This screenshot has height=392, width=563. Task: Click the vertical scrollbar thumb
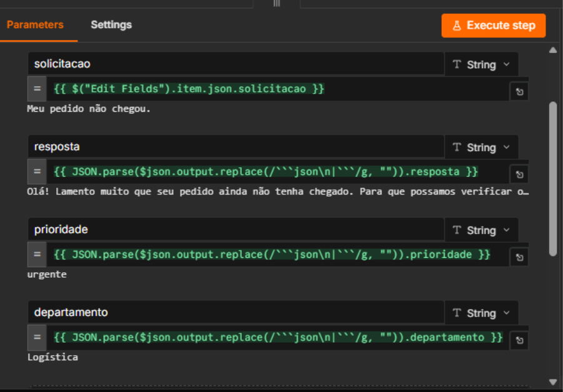point(553,179)
